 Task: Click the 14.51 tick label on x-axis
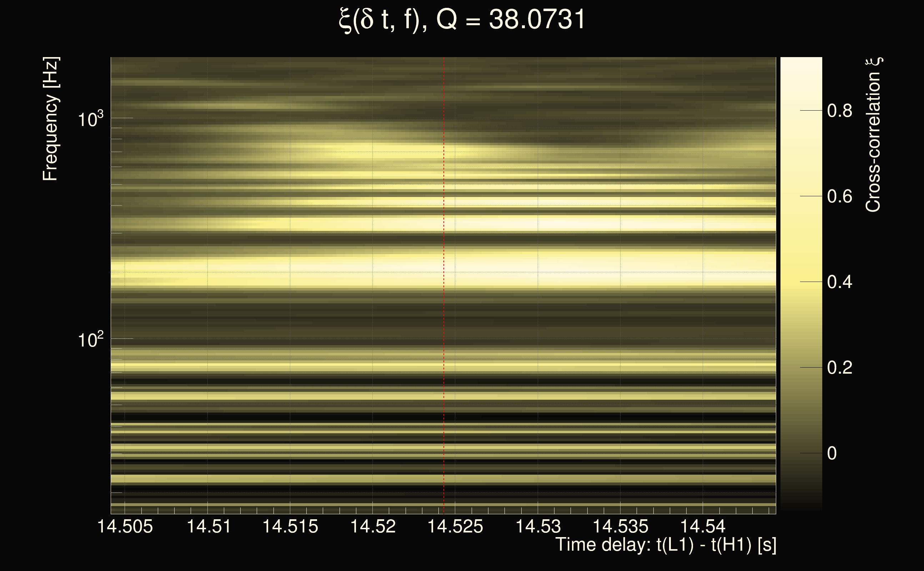(x=209, y=526)
